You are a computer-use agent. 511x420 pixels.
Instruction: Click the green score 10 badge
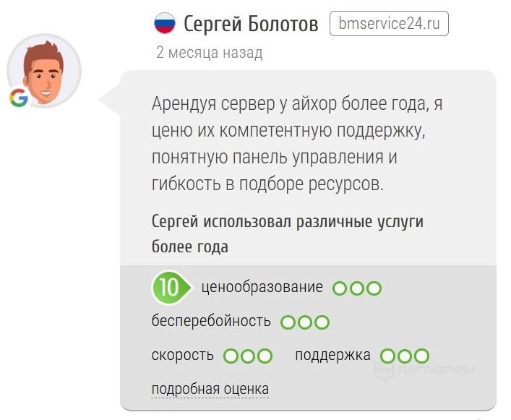[x=168, y=287]
